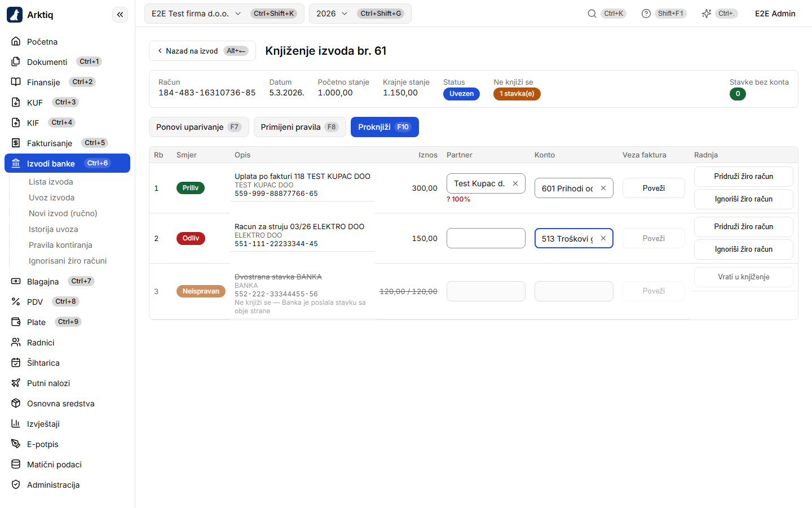This screenshot has height=508, width=812.
Task: Open Pravila kontiranja submenu item
Action: (60, 245)
